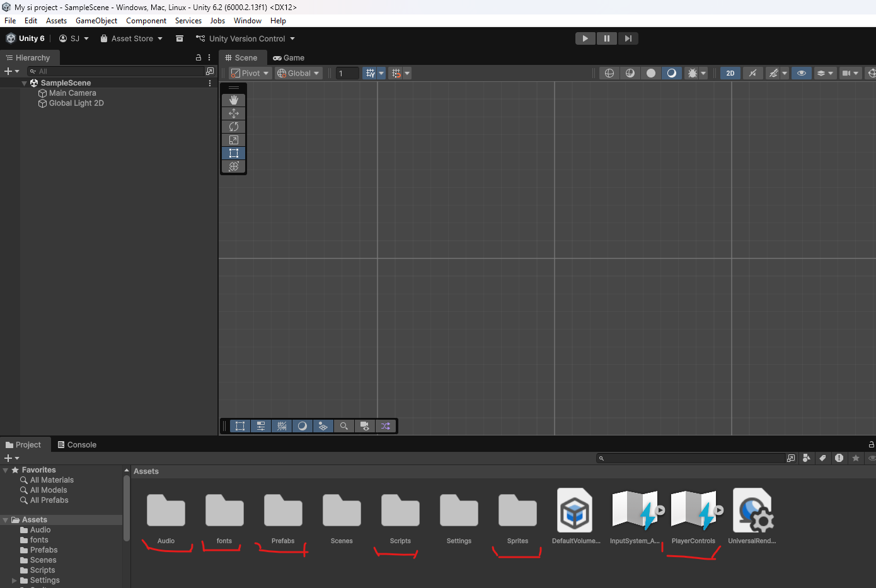Open Unity Version Control

click(246, 38)
